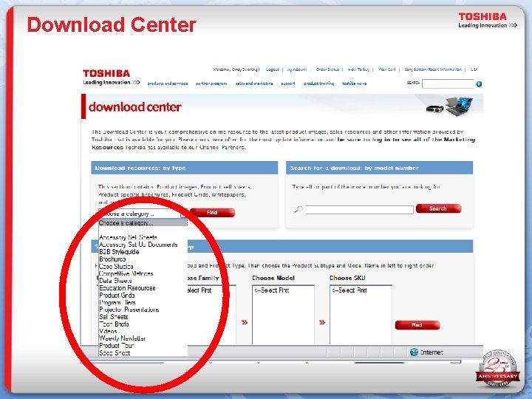Select Weekly Newsletter option

(122, 338)
